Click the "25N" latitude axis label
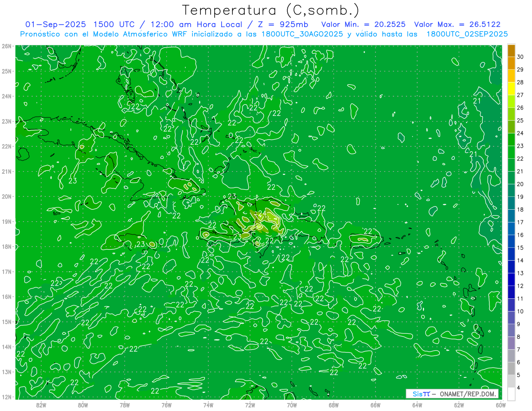The image size is (532, 411). coord(6,71)
